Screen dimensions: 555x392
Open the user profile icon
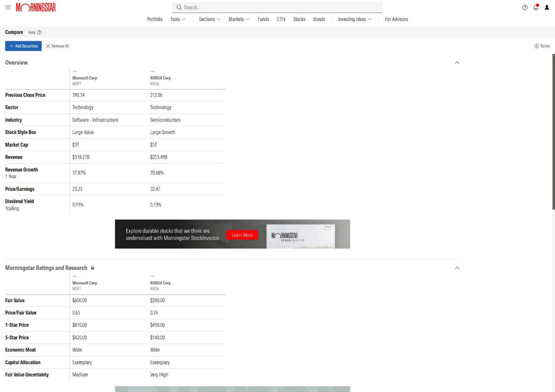point(547,7)
